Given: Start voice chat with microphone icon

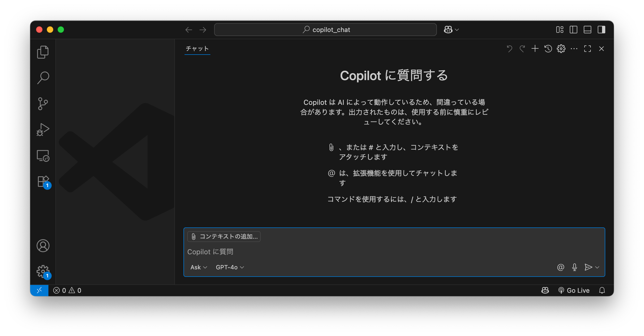Looking at the screenshot, I should pyautogui.click(x=575, y=267).
